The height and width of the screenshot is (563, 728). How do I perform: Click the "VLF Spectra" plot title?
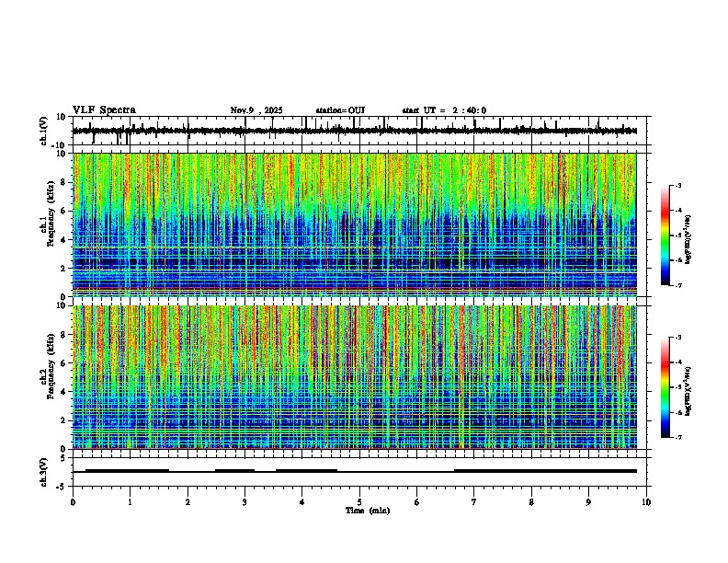pyautogui.click(x=104, y=110)
